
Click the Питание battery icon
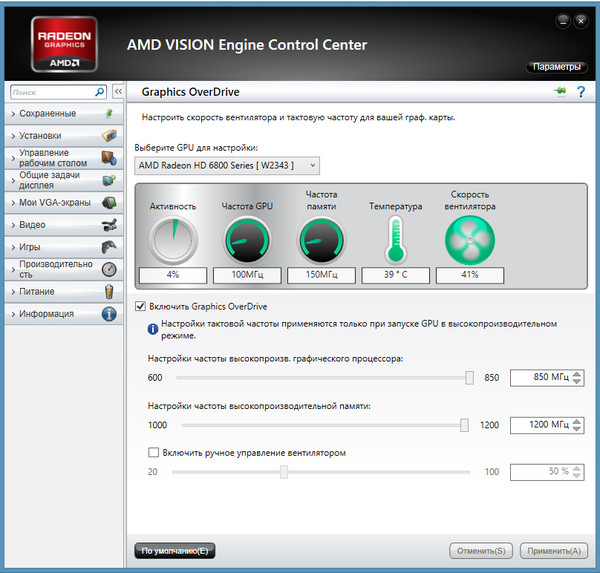click(109, 291)
